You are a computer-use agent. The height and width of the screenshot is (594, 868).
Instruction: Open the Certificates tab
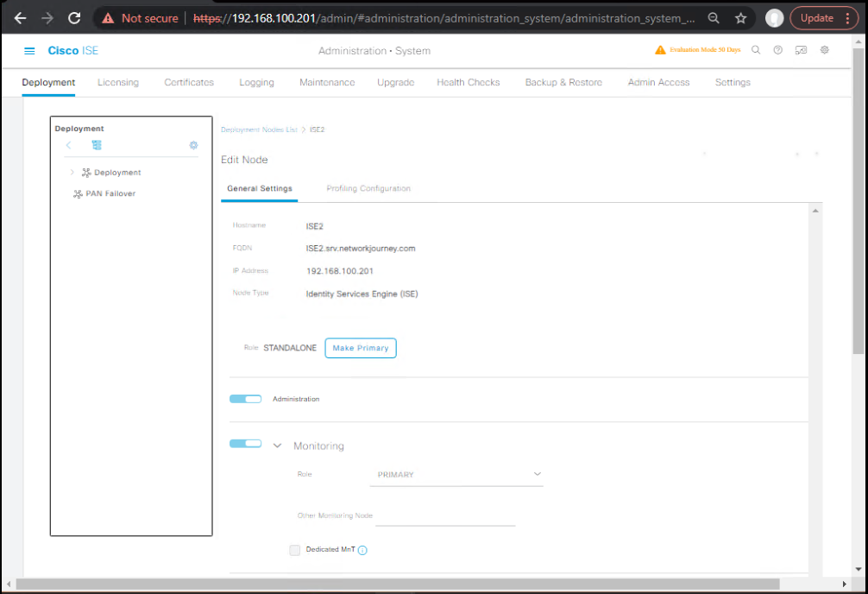point(189,83)
